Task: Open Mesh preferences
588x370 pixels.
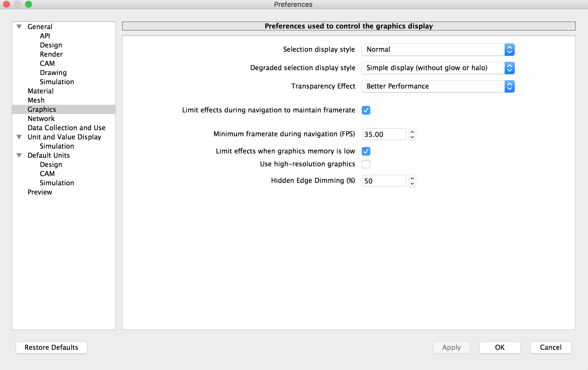Action: tap(36, 100)
